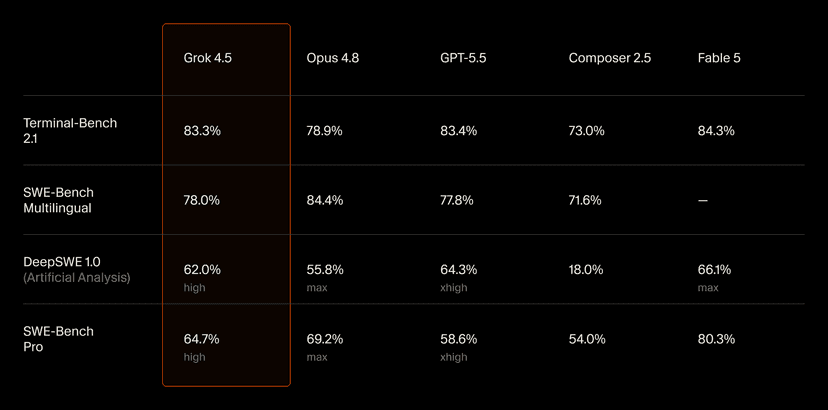Click the high label under 64.7%

(194, 357)
